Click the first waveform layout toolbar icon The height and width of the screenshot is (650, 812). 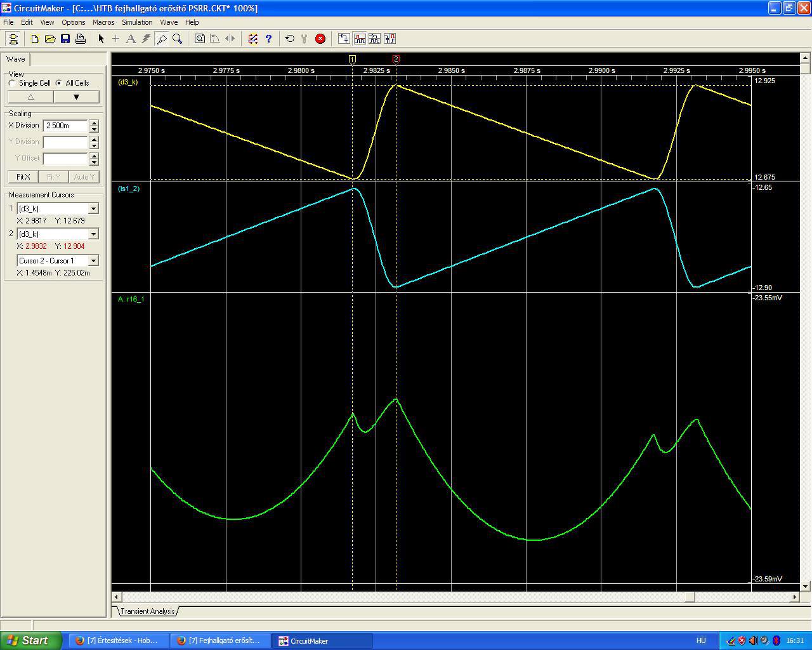tap(343, 39)
